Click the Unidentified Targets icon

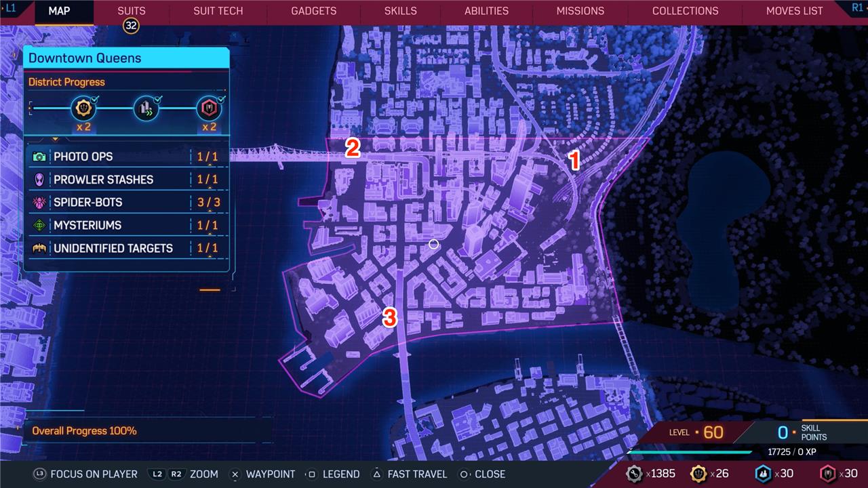tap(39, 248)
